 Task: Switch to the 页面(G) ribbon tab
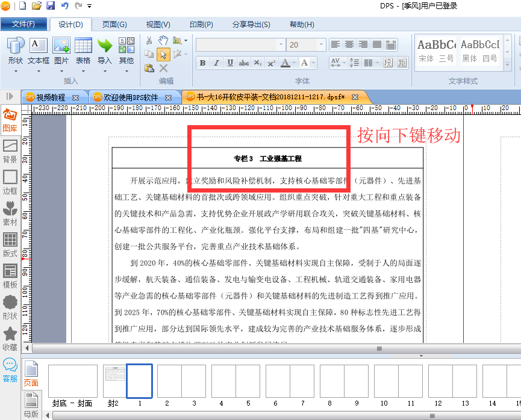(114, 25)
